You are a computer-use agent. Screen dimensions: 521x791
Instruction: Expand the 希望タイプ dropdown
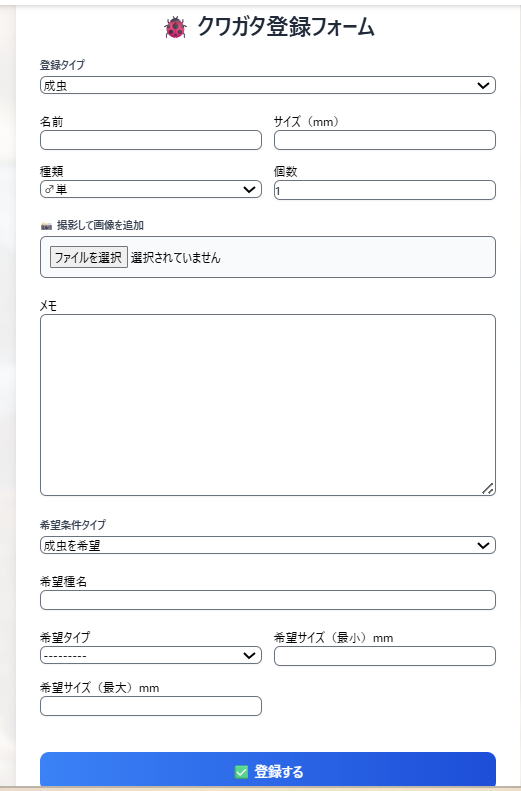[x=151, y=655]
